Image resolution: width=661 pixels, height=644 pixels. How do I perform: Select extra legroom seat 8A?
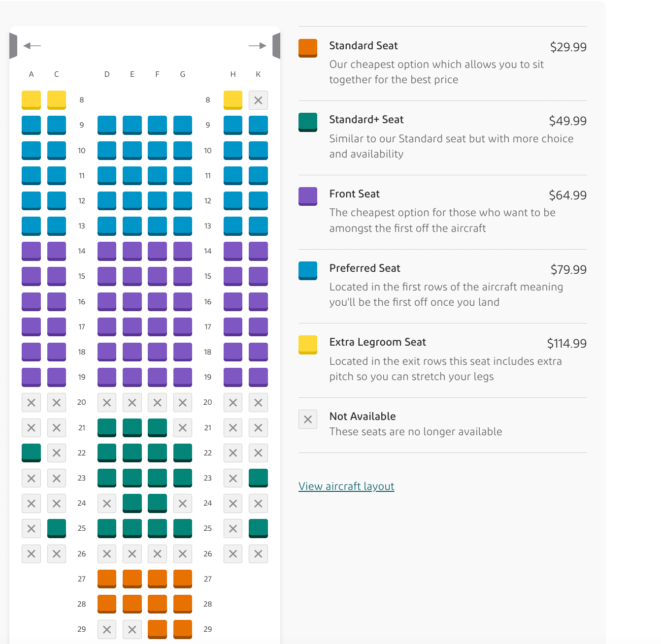31,100
